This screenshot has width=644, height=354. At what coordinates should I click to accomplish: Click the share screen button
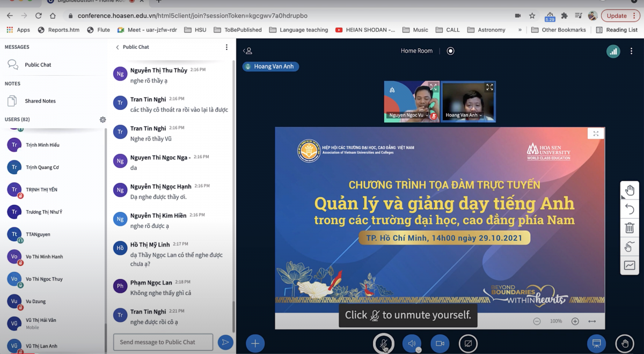468,343
